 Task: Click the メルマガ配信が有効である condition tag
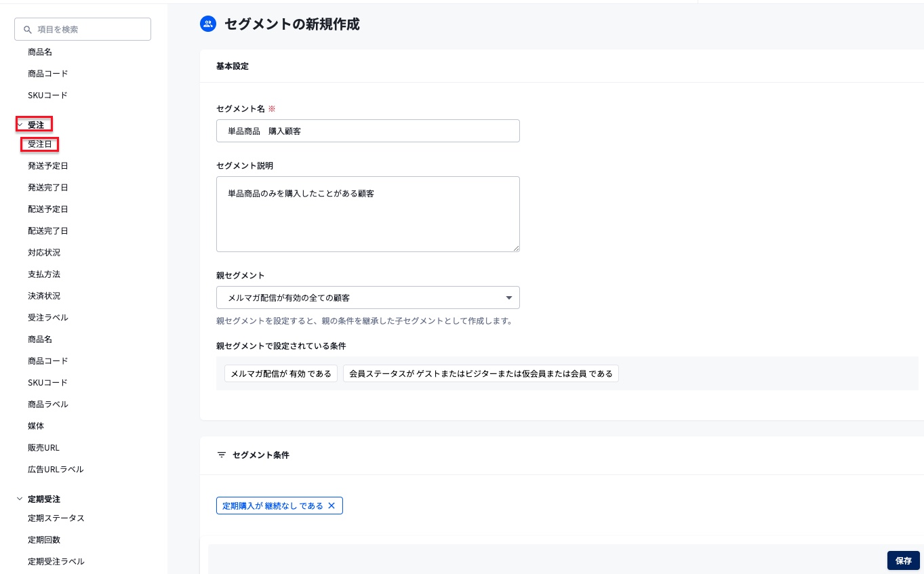[x=281, y=373]
